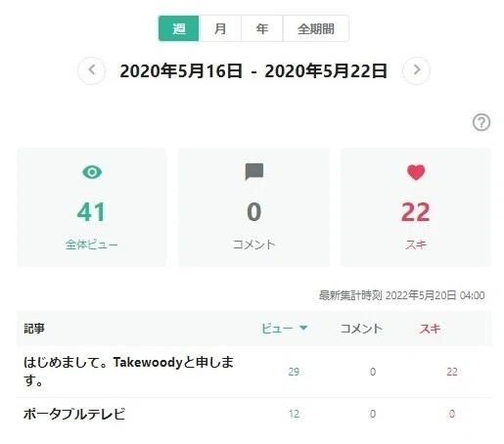This screenshot has width=504, height=444.
Task: Select the 週 (week) period tab
Action: [179, 28]
